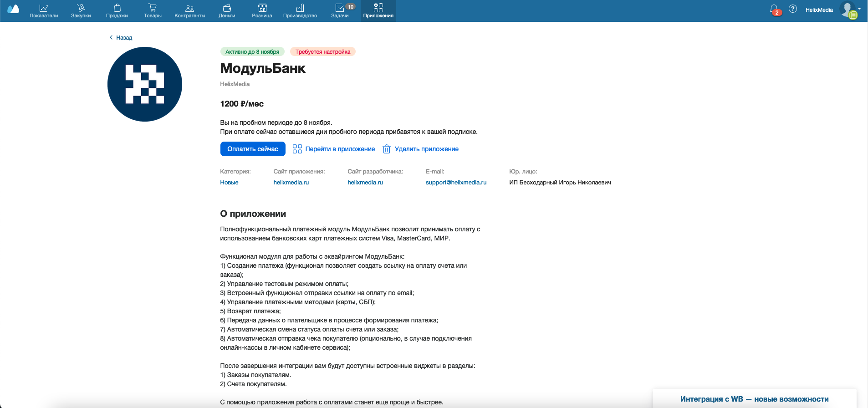The height and width of the screenshot is (408, 868).
Task: Open the Задачи section
Action: 340,11
